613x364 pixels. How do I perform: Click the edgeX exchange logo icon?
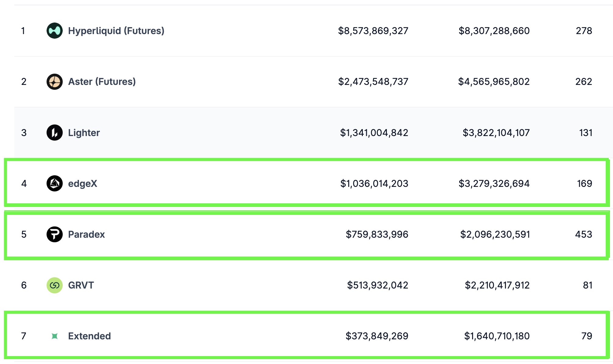coord(54,184)
